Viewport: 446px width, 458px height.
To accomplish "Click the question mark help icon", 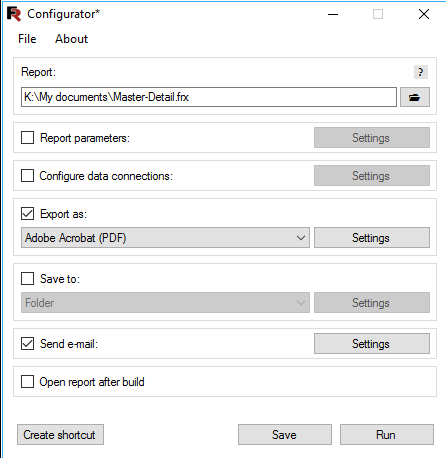I will [421, 72].
